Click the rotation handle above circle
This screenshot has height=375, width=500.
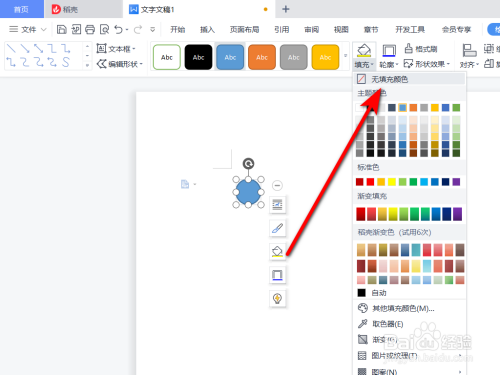point(248,163)
